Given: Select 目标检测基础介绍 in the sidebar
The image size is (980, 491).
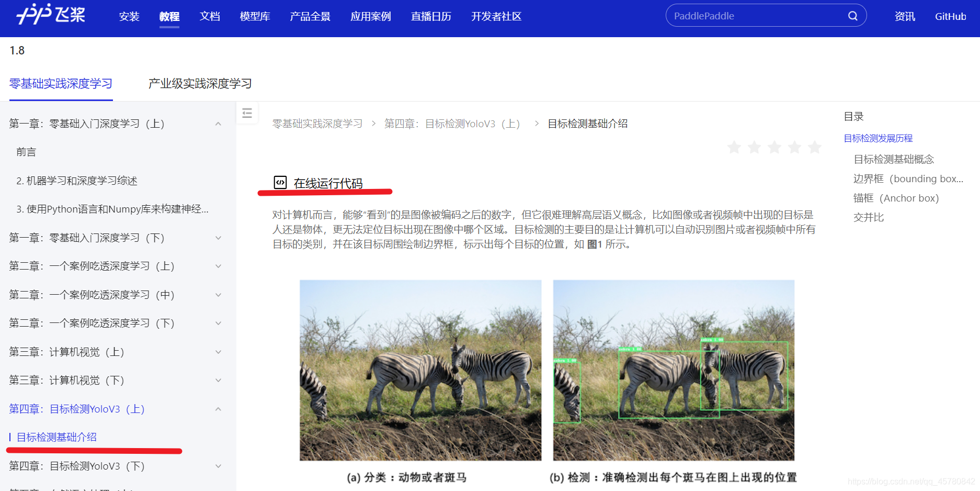Looking at the screenshot, I should tap(56, 437).
